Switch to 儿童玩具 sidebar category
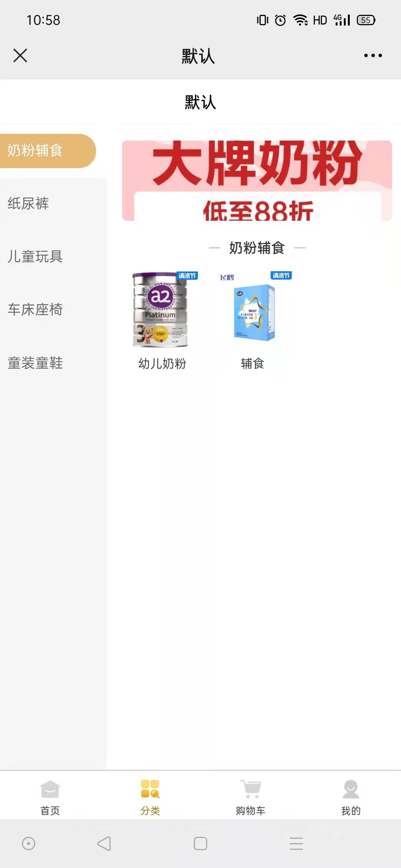The height and width of the screenshot is (868, 401). 35,257
